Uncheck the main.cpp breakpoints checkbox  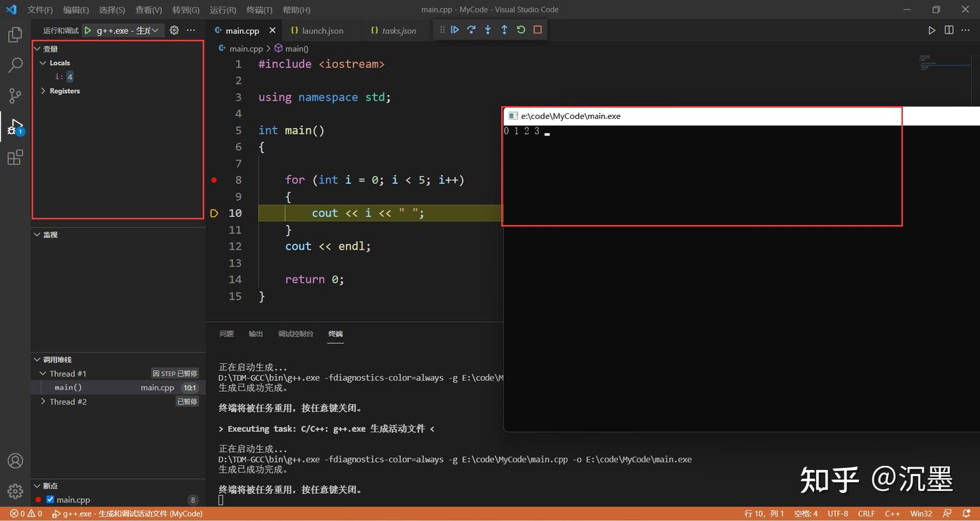pos(50,499)
